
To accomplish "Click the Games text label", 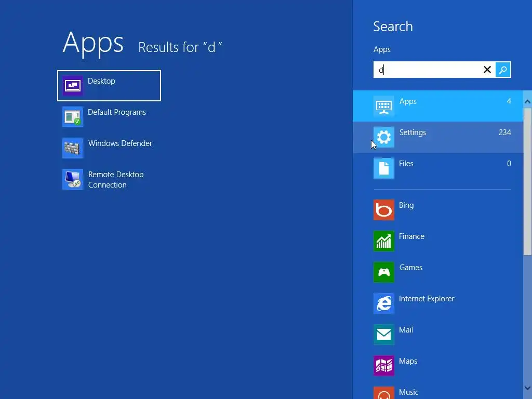I will pyautogui.click(x=410, y=268).
